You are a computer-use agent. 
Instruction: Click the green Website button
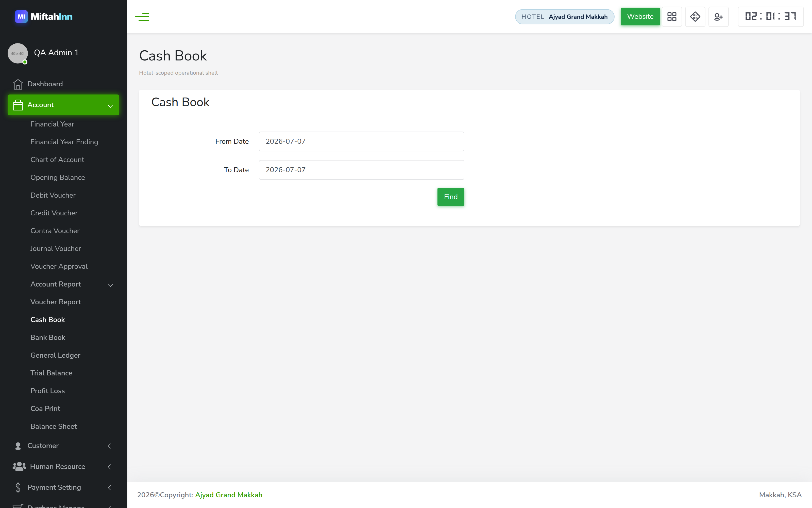coord(640,17)
